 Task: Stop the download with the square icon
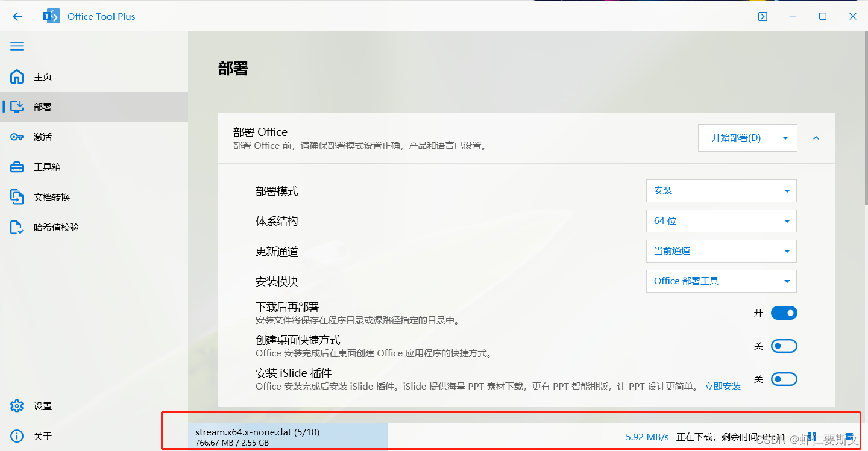pyautogui.click(x=849, y=436)
